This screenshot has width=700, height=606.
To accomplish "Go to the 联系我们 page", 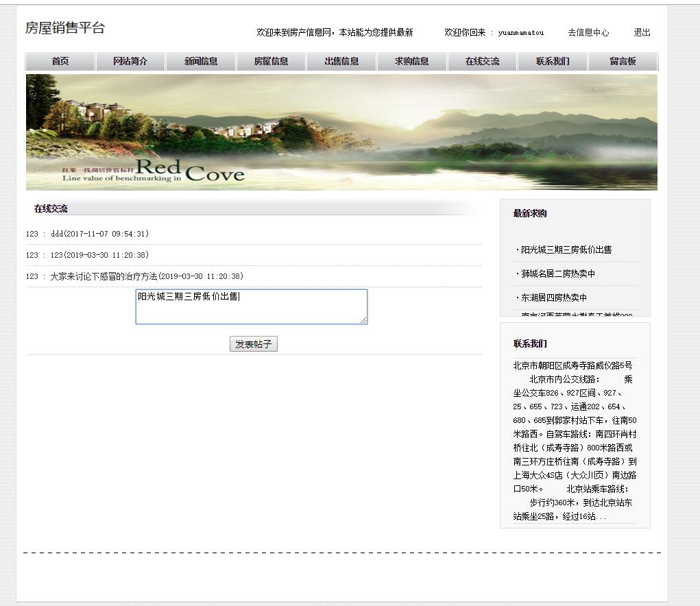I will 552,61.
